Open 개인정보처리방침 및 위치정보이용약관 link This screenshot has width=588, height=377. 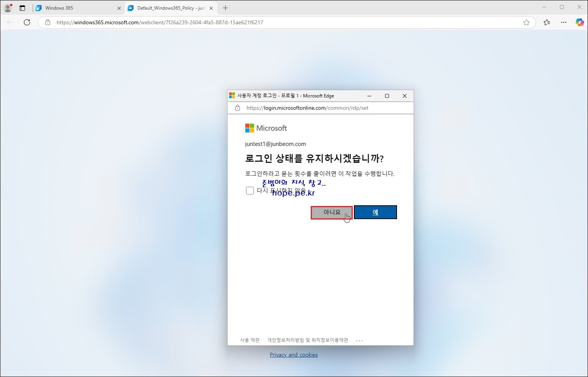308,340
